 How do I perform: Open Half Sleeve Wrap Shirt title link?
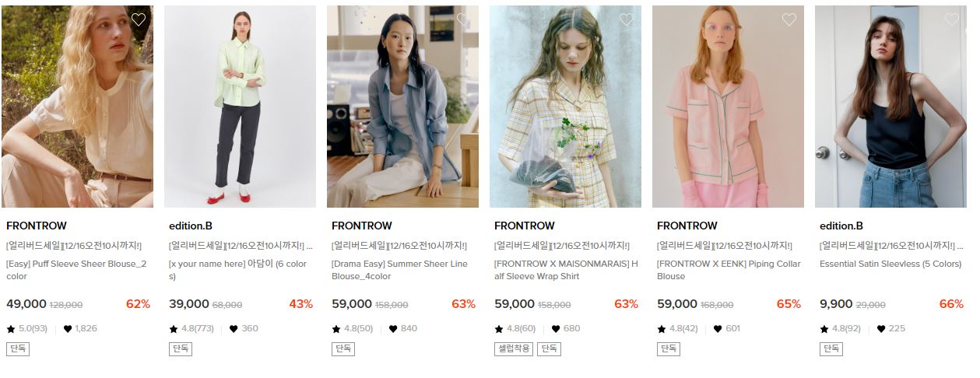click(x=566, y=270)
